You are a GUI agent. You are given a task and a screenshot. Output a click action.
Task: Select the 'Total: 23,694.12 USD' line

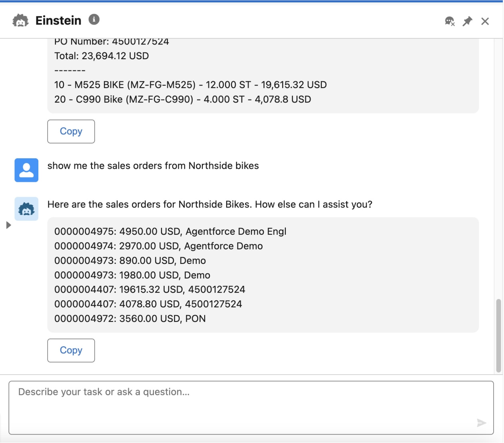pos(102,56)
